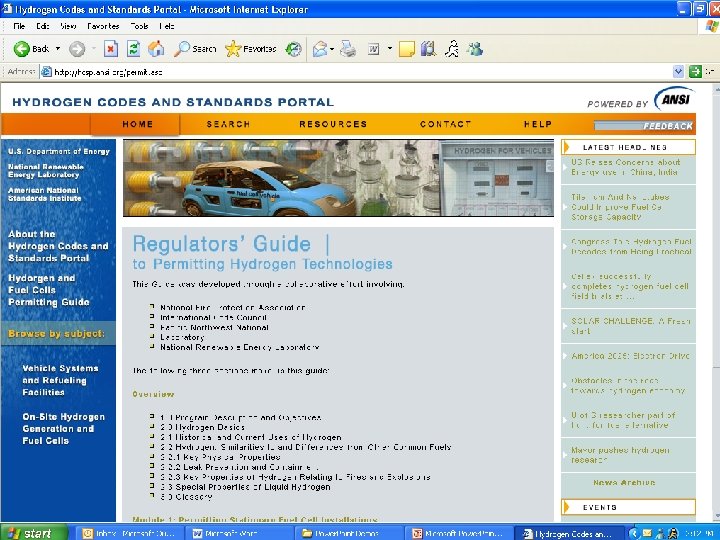Viewport: 720px width, 540px height.
Task: Open SOLAR CHALLENGE headline
Action: pyautogui.click(x=630, y=326)
